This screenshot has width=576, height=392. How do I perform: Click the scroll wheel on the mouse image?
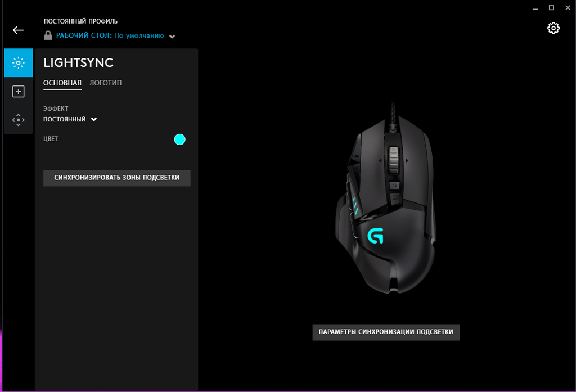point(393,160)
